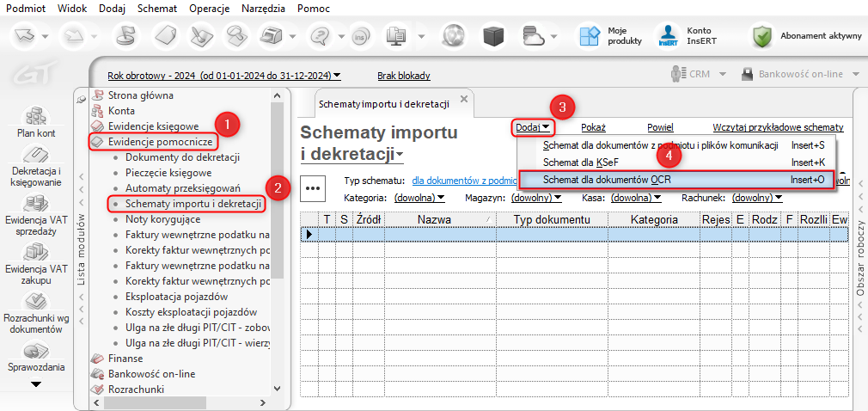The image size is (868, 411).
Task: Open the Rachunek (dowolny) dropdown
Action: [x=757, y=197]
